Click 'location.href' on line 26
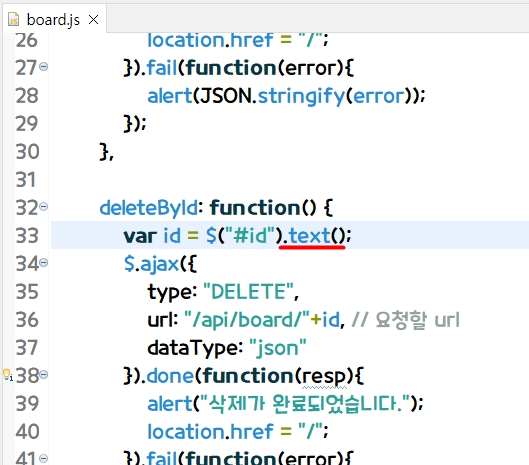 (x=210, y=40)
